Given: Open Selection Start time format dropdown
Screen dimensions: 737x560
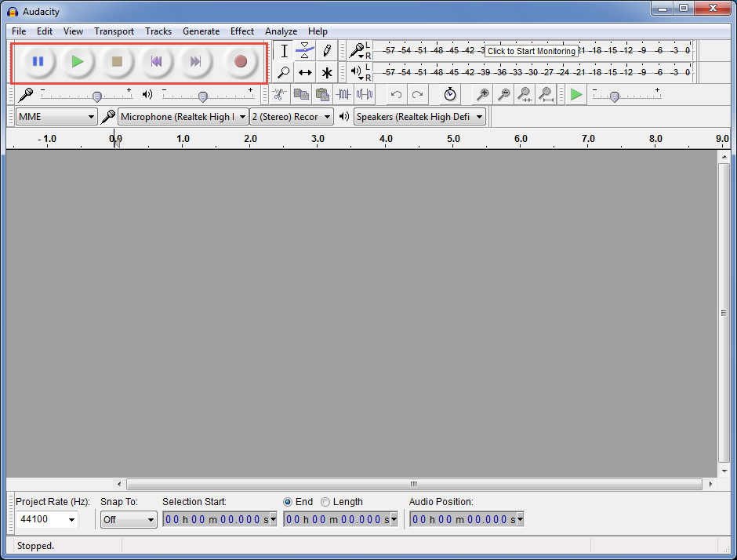Looking at the screenshot, I should (x=273, y=519).
